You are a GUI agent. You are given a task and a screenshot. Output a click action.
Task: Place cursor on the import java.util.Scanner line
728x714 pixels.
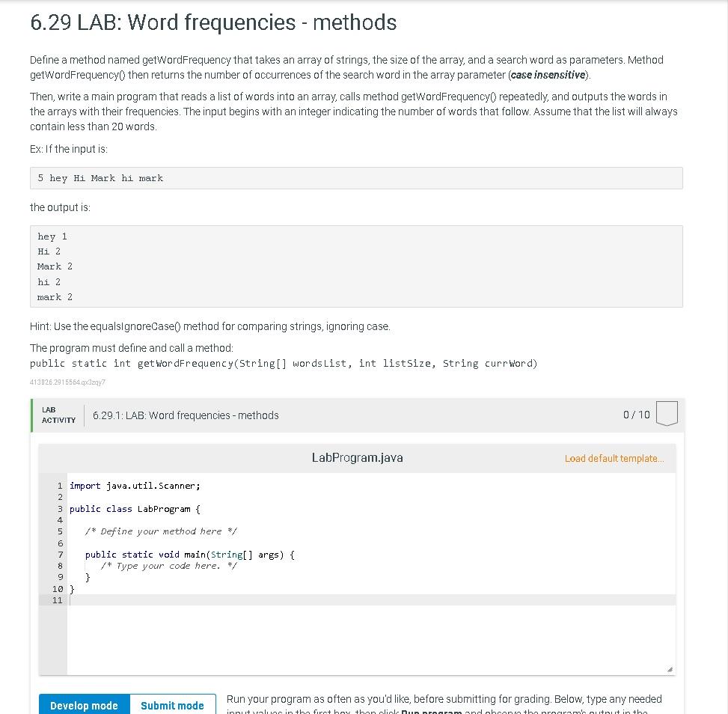(134, 486)
